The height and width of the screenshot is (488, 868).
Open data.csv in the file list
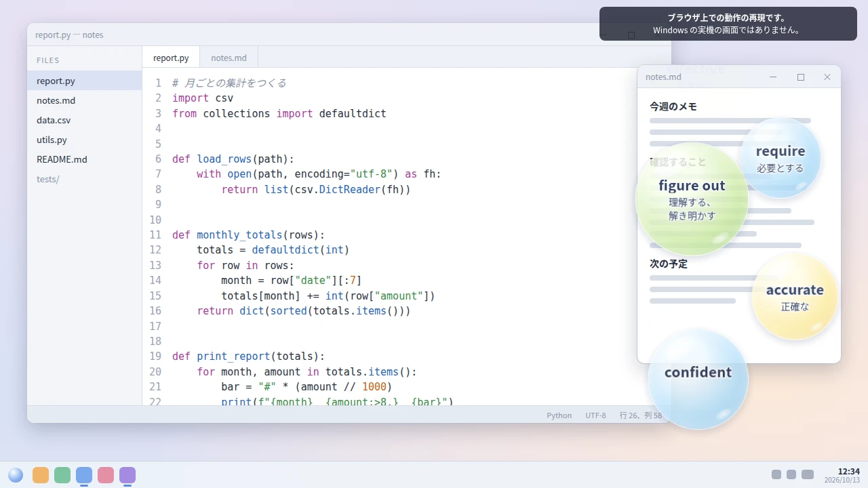(85, 120)
